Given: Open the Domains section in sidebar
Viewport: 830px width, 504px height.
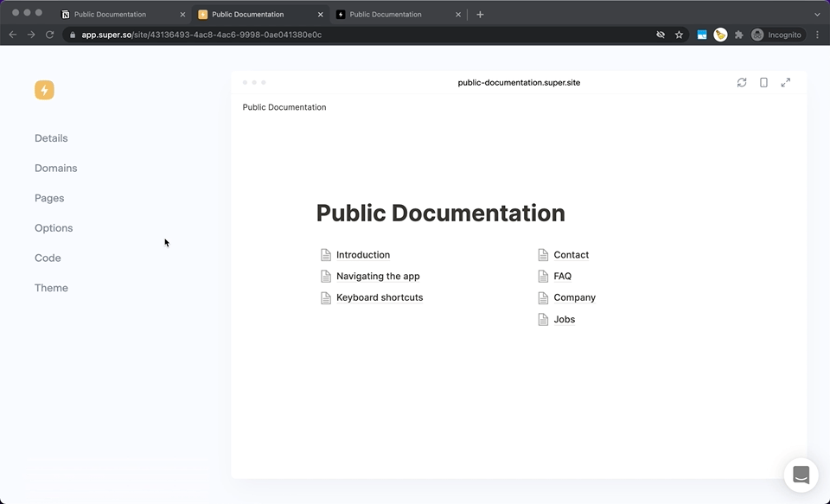Looking at the screenshot, I should 55,168.
